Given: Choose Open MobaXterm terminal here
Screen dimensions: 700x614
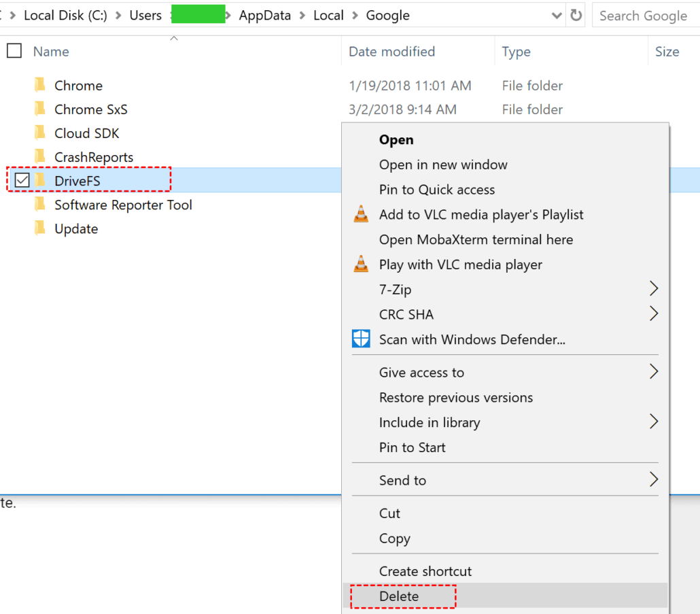Looking at the screenshot, I should pyautogui.click(x=476, y=239).
